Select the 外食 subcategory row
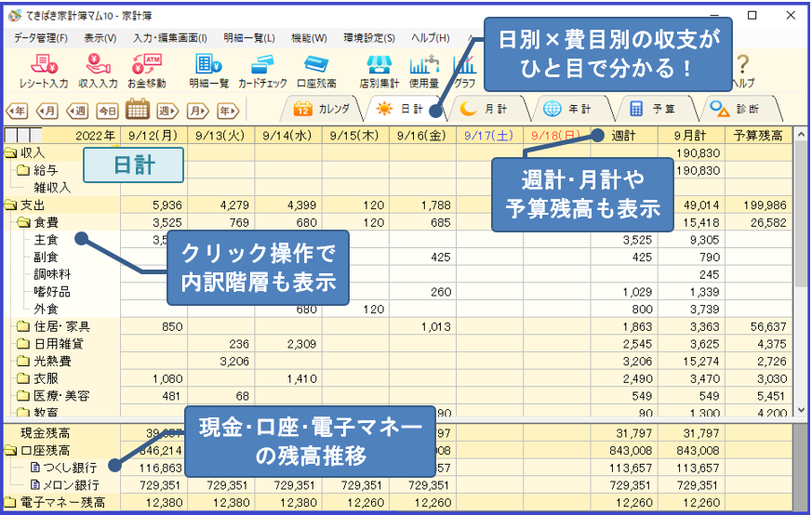 [46, 309]
